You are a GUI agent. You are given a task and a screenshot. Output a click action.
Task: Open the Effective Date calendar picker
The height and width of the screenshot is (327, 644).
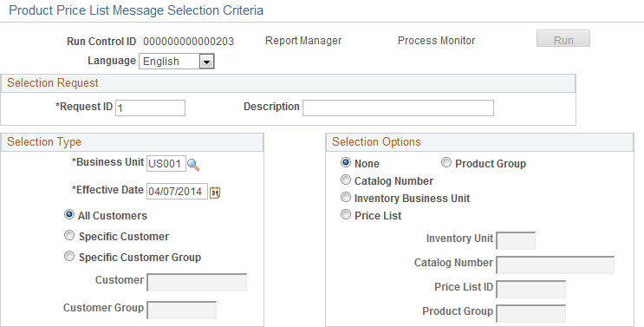[215, 193]
